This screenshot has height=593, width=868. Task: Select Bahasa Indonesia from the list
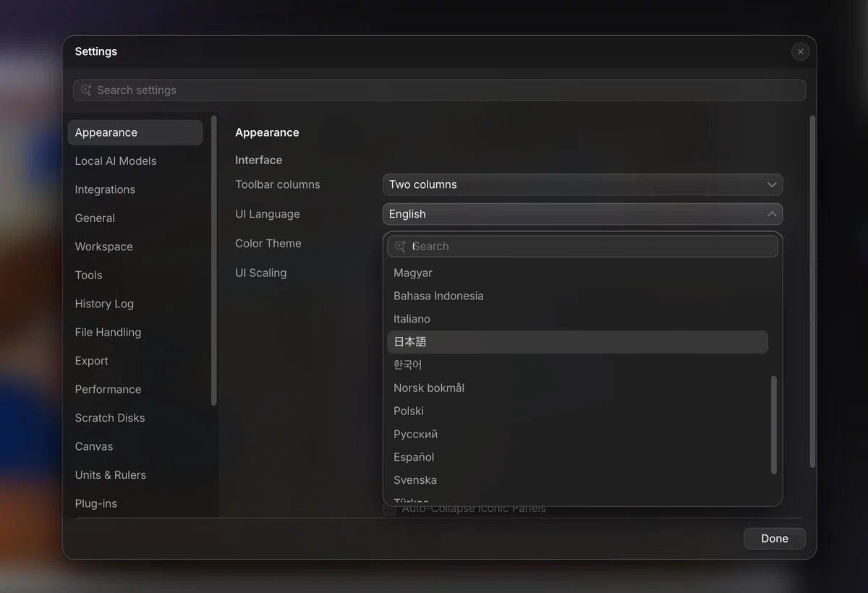577,296
